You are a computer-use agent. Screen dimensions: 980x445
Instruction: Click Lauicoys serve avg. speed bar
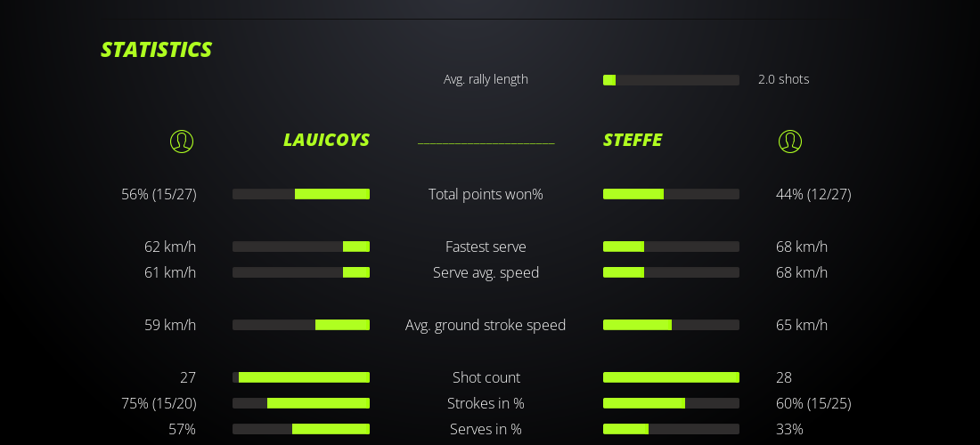click(x=301, y=272)
